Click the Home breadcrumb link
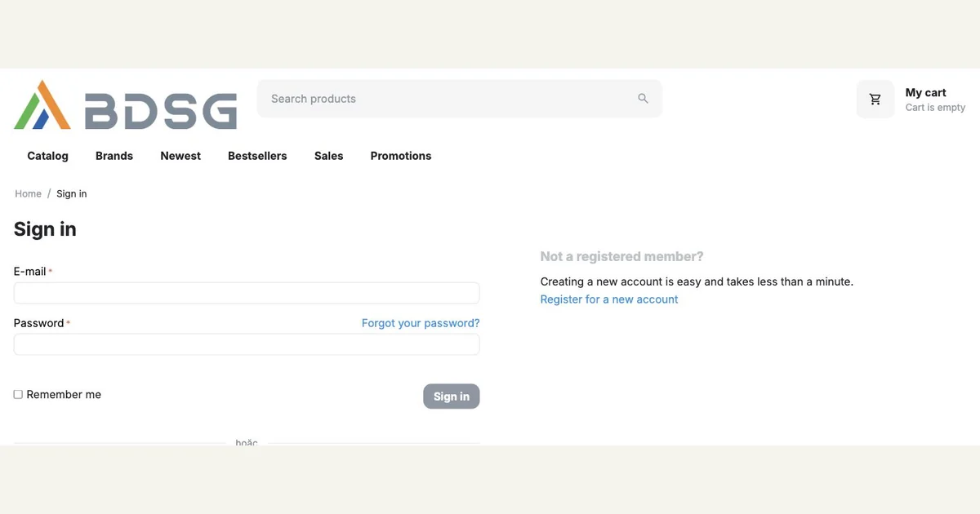Viewport: 980px width, 514px height. [x=28, y=194]
